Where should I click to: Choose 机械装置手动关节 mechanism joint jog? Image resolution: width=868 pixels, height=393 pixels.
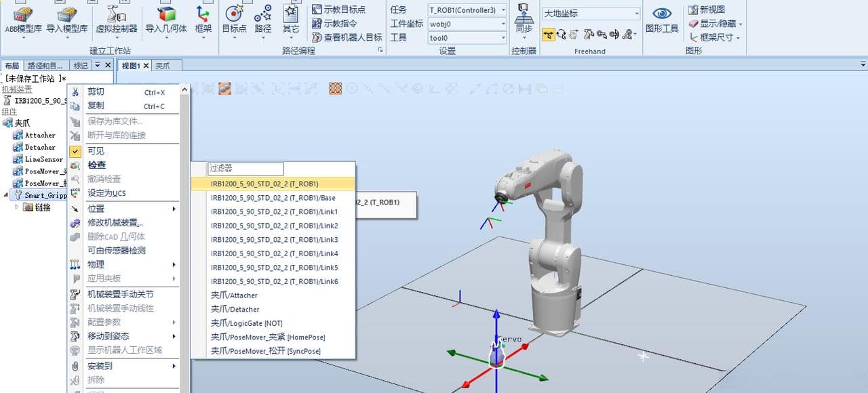click(123, 294)
